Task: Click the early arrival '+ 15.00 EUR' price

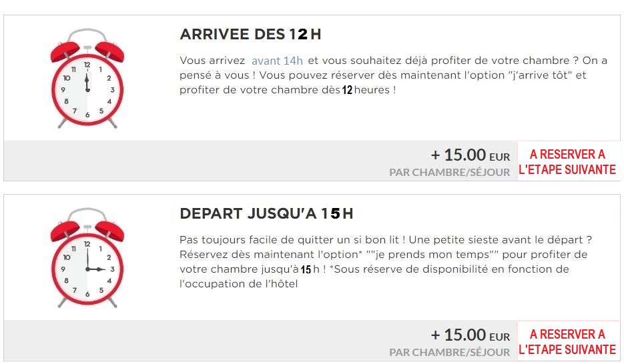Action: point(470,155)
